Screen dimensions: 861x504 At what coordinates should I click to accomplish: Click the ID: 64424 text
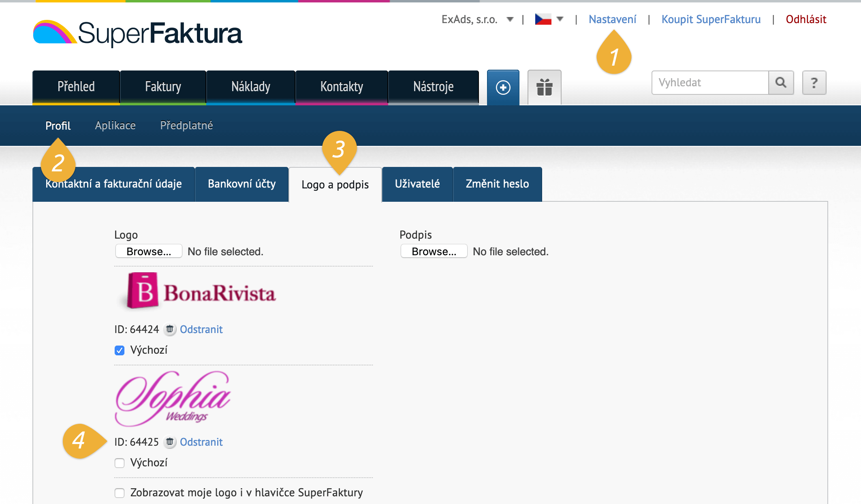[137, 329]
